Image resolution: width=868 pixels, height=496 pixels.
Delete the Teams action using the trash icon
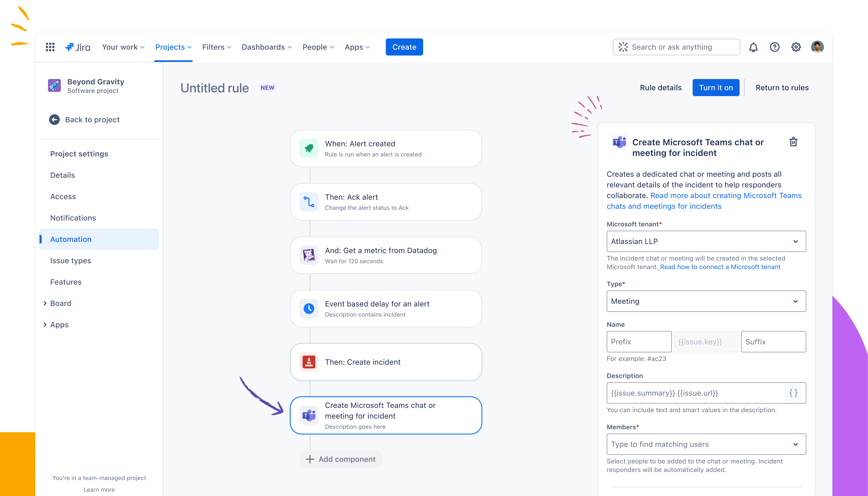[x=793, y=142]
